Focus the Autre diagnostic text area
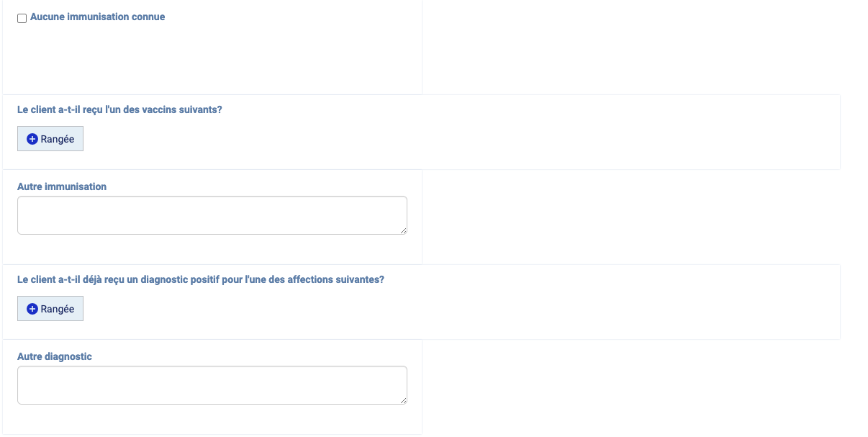Image resolution: width=868 pixels, height=437 pixels. point(212,385)
